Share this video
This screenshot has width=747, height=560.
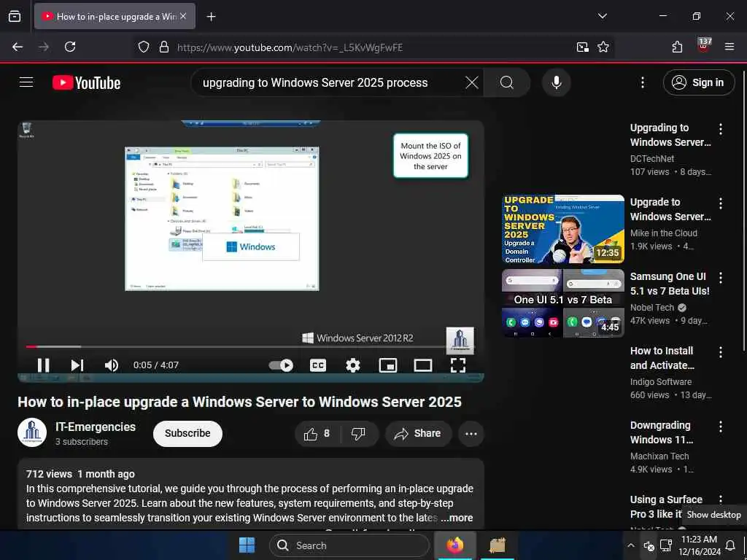418,433
